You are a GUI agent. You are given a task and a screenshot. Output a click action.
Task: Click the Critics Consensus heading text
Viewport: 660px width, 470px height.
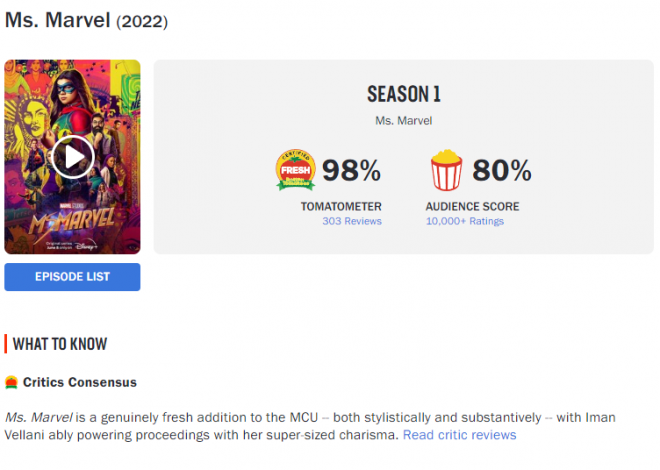point(80,382)
